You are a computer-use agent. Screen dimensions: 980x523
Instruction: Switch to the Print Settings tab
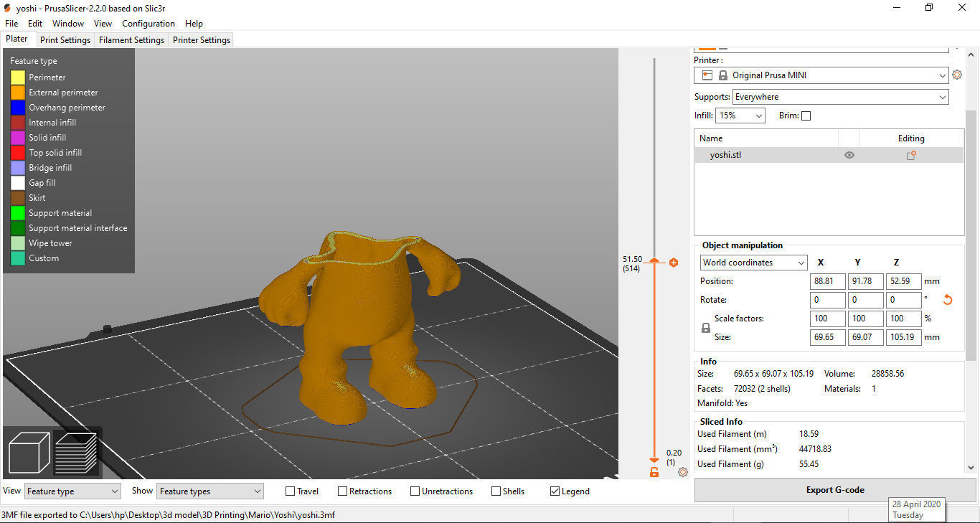pyautogui.click(x=65, y=40)
